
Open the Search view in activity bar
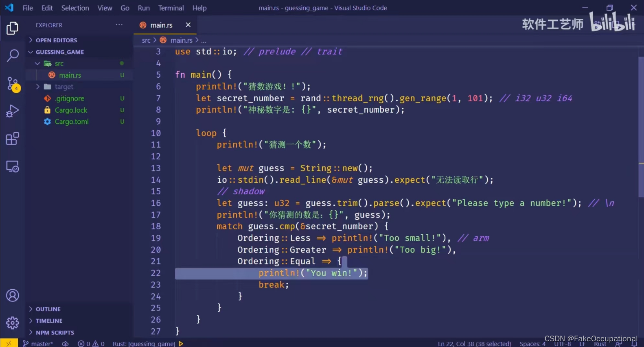pyautogui.click(x=12, y=55)
